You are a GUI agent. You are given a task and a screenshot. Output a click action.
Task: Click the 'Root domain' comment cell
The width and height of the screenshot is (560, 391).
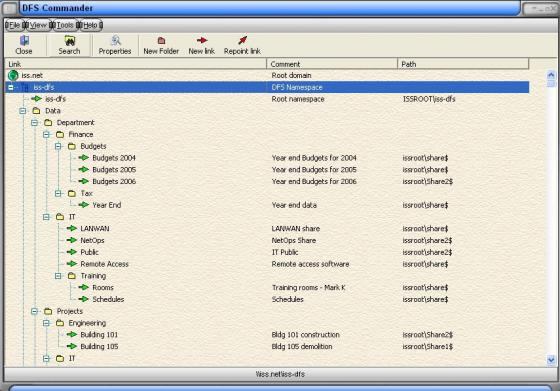(291, 75)
